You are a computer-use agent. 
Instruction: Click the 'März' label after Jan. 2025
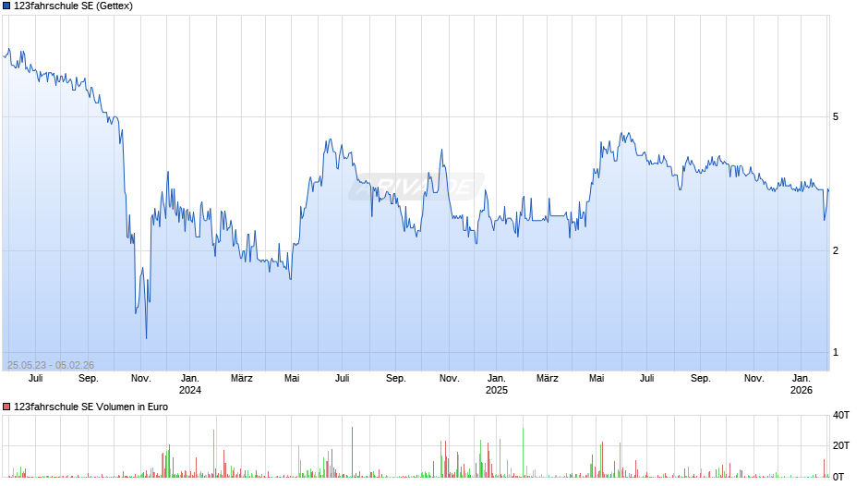point(547,378)
